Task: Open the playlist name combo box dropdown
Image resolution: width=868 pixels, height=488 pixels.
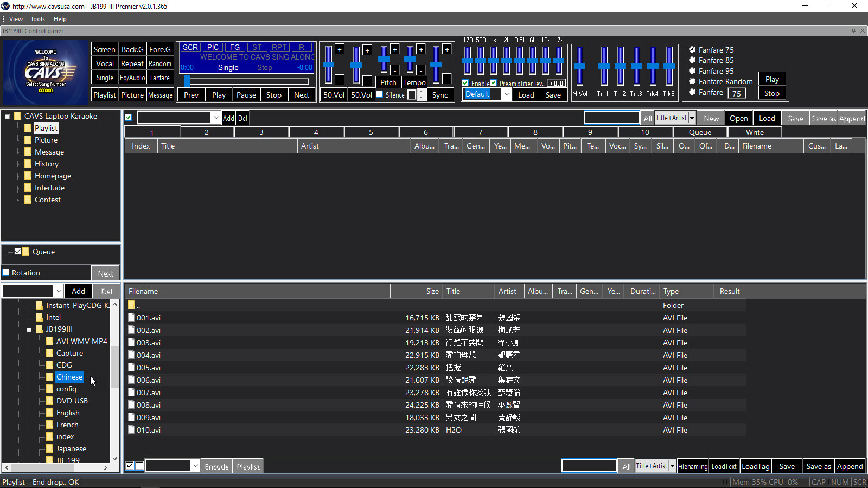Action: point(216,118)
